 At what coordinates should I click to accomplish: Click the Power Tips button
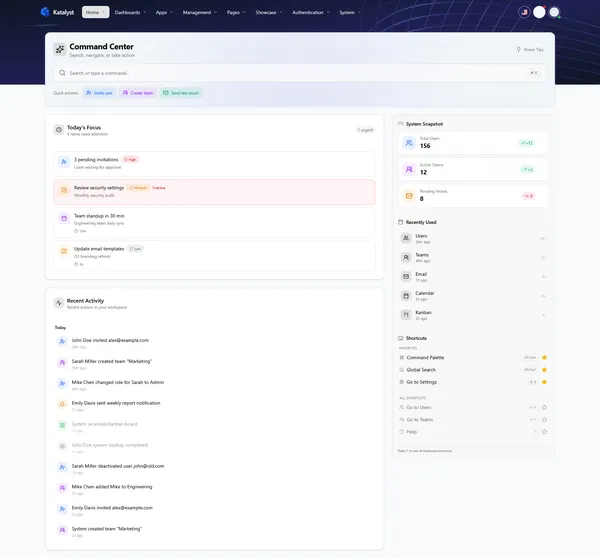click(x=530, y=49)
